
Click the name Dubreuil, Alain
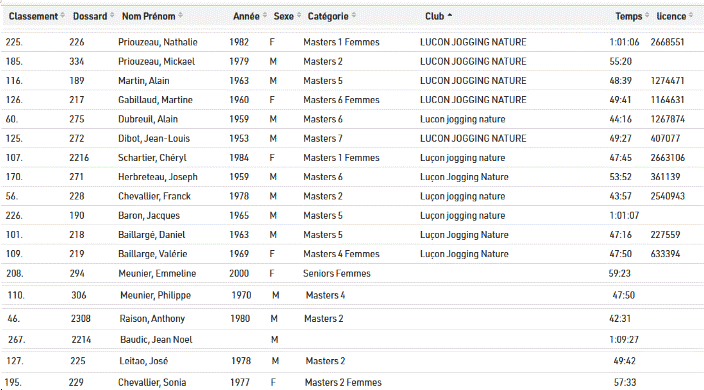[148, 119]
